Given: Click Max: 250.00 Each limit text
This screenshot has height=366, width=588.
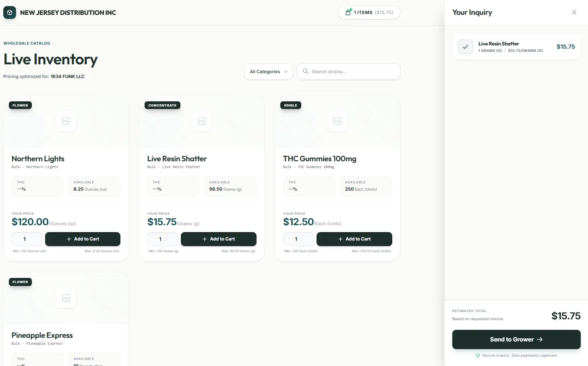Looking at the screenshot, I should 371,251.
